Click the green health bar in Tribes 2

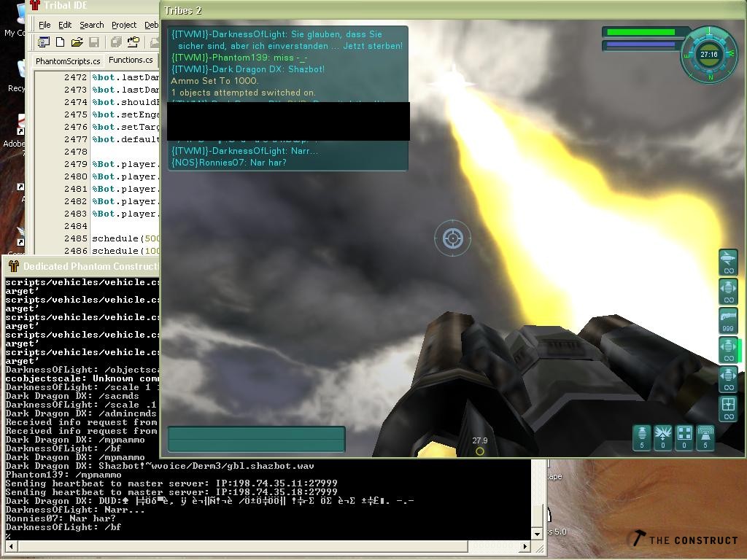point(640,32)
